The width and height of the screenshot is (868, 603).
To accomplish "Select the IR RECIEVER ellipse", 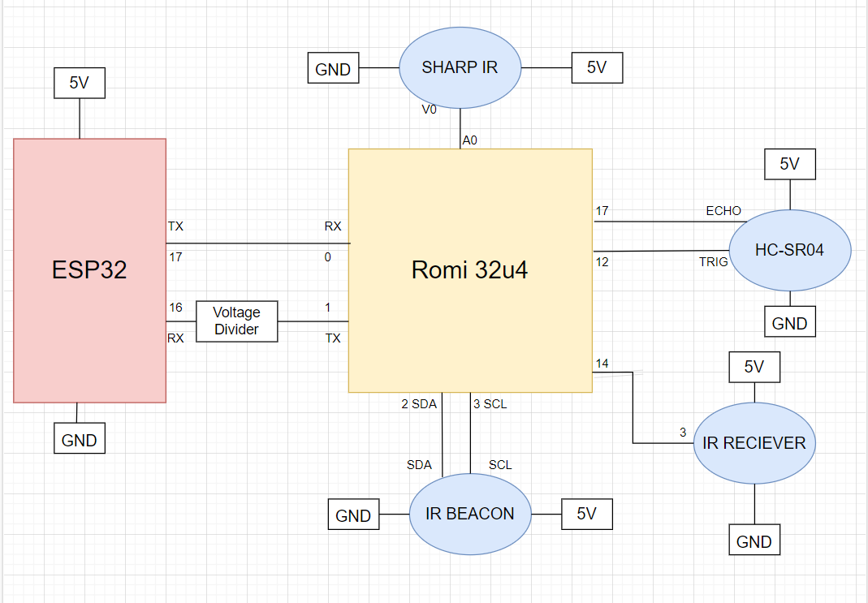I will (754, 443).
